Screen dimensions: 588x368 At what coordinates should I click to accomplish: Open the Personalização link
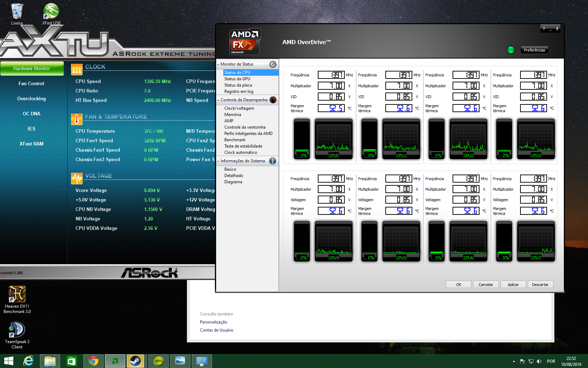pyautogui.click(x=213, y=322)
